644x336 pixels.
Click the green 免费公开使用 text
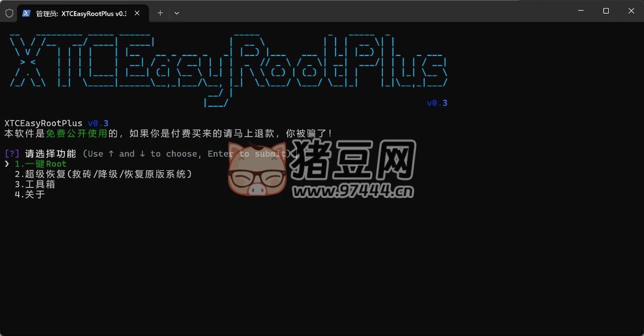pos(76,133)
